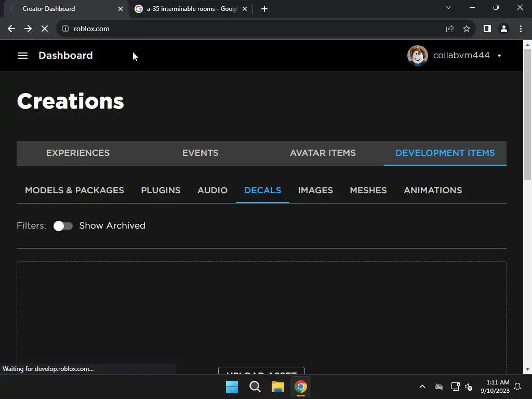Click the Dashboard header title
The image size is (532, 399).
coord(65,55)
